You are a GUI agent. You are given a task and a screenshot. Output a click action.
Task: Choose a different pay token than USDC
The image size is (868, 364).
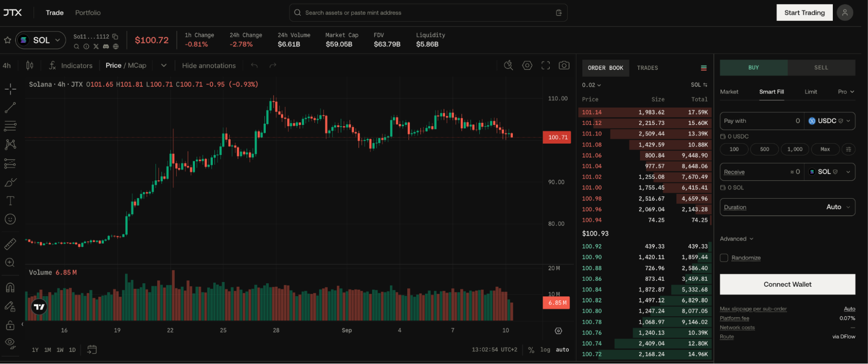(x=829, y=121)
